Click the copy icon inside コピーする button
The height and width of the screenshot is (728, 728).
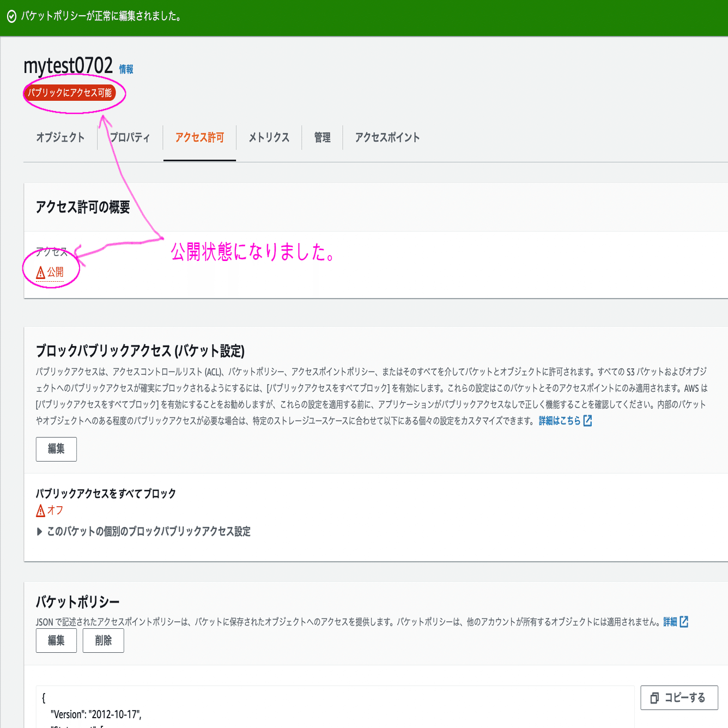coord(653,697)
